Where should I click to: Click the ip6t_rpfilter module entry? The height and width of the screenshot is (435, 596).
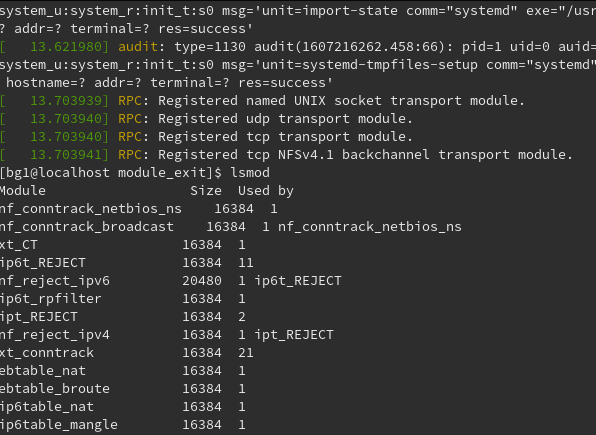51,299
